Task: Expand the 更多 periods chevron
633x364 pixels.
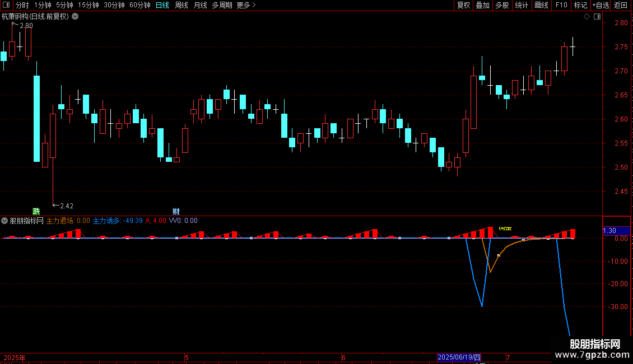Action: click(x=254, y=5)
